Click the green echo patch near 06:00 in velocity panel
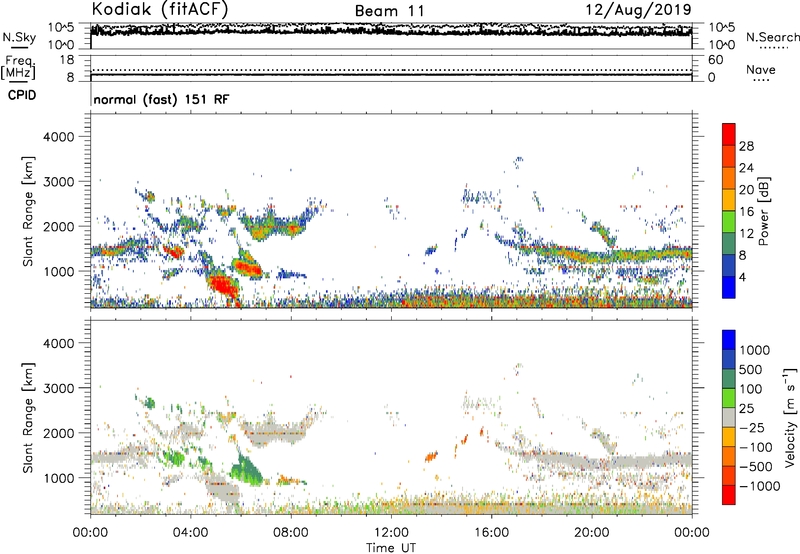800x554 pixels. (246, 468)
